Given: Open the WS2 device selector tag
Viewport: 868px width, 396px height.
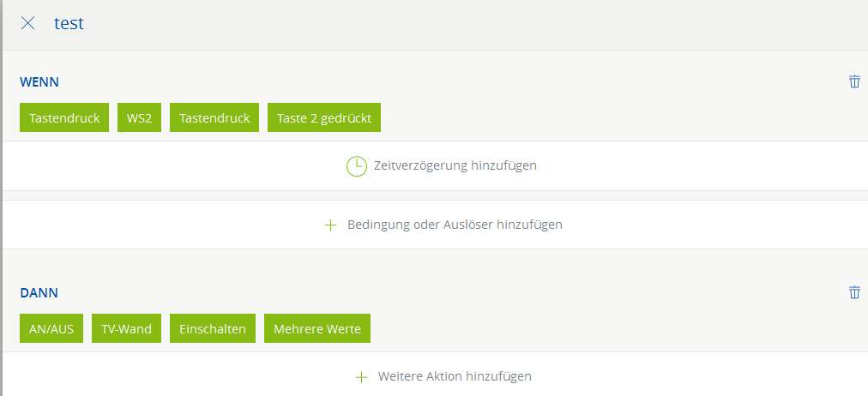Looking at the screenshot, I should [x=139, y=118].
